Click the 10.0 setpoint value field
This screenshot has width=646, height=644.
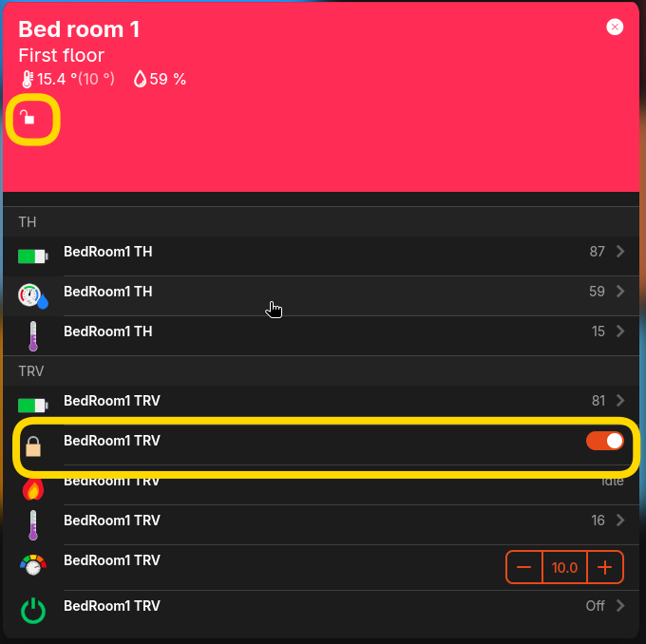[564, 568]
